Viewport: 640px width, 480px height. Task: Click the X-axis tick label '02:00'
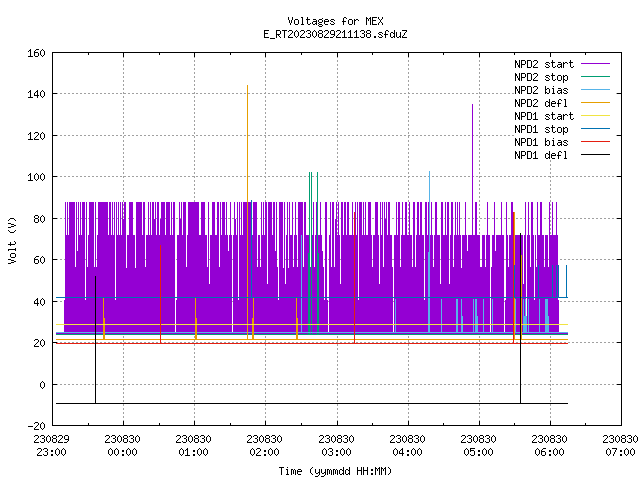(264, 453)
